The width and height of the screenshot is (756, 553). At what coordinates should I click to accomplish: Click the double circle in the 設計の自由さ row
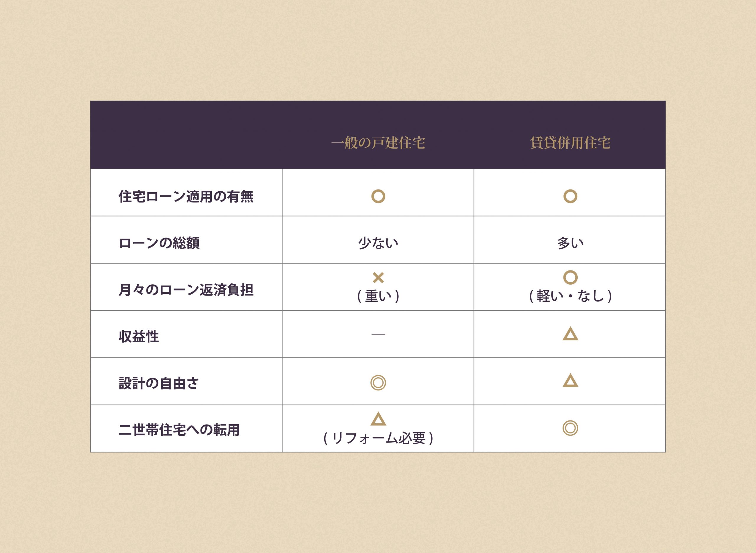pyautogui.click(x=378, y=383)
